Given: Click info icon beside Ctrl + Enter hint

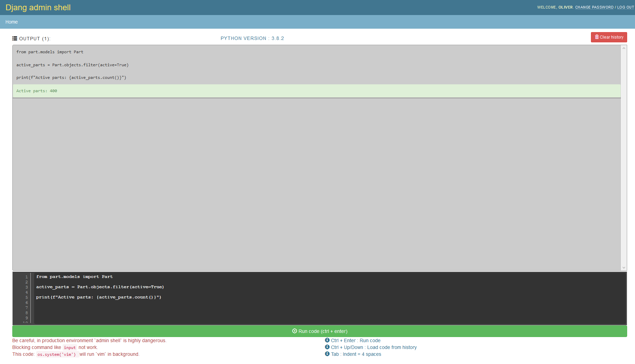Looking at the screenshot, I should [327, 340].
